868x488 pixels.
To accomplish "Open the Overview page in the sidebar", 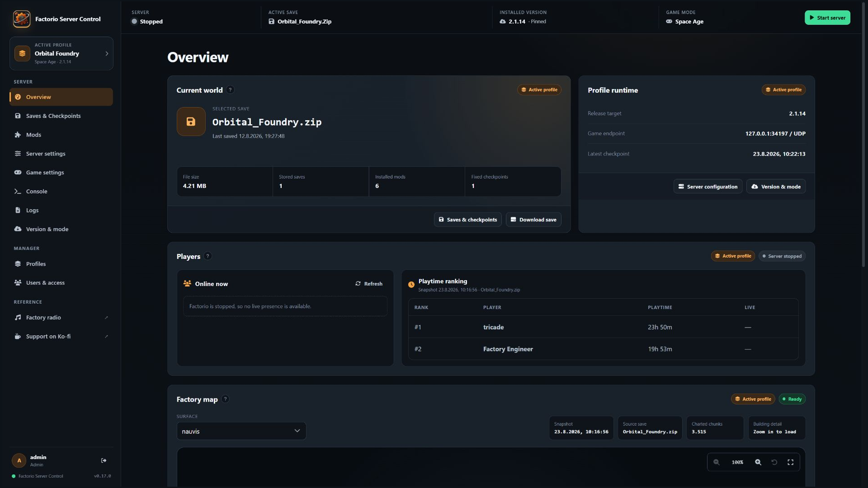I will coord(61,97).
